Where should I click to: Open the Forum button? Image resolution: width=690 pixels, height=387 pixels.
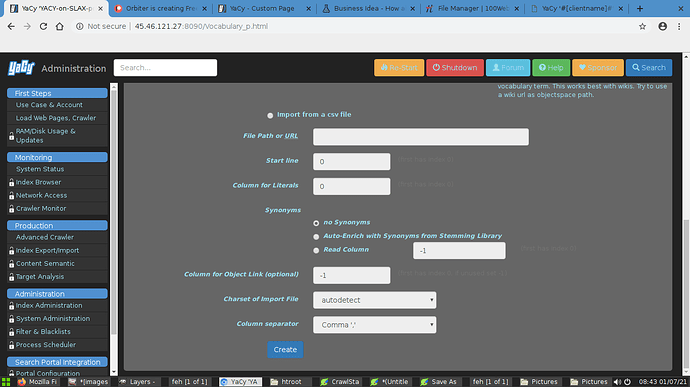[x=508, y=68]
